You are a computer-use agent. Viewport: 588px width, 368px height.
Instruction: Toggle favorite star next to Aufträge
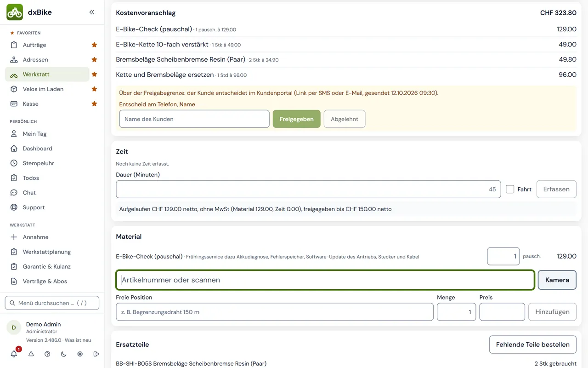pos(94,45)
